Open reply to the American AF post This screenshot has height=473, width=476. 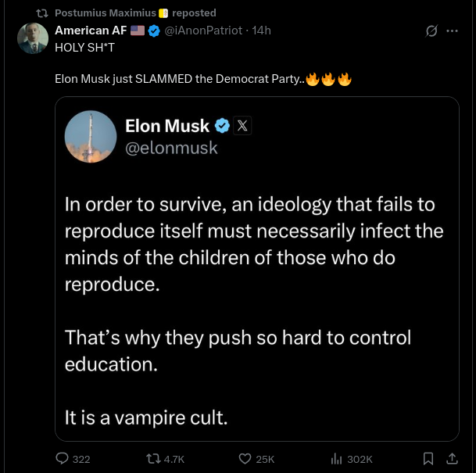tap(63, 459)
